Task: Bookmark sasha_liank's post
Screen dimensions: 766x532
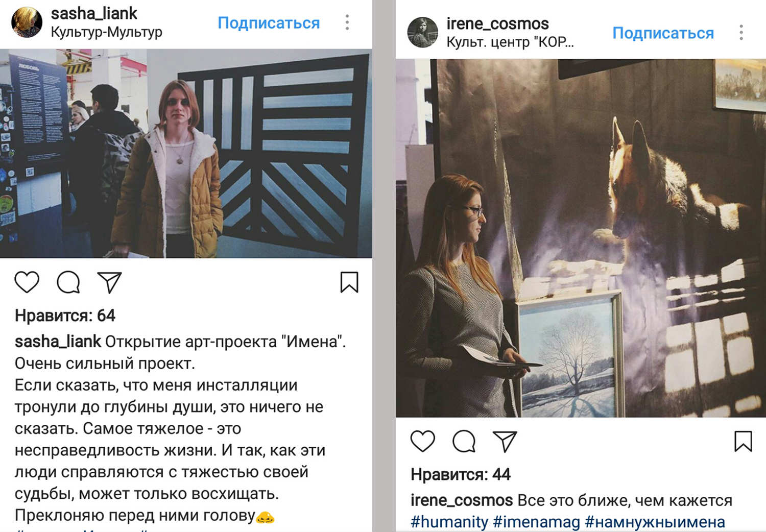Action: click(x=349, y=282)
